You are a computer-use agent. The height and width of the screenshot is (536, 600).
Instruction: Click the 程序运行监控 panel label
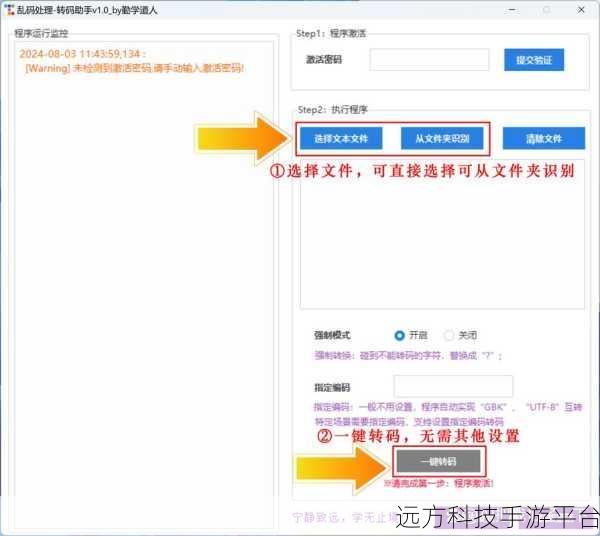point(41,33)
